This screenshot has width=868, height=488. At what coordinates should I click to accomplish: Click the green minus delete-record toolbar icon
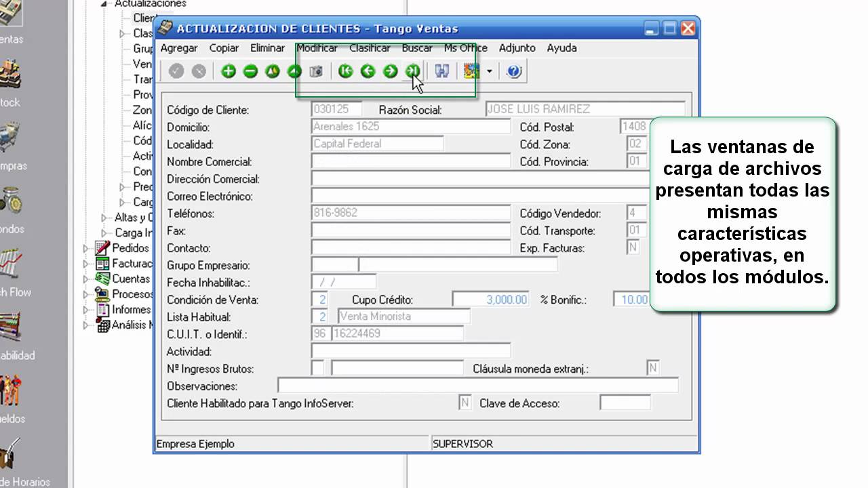click(251, 71)
